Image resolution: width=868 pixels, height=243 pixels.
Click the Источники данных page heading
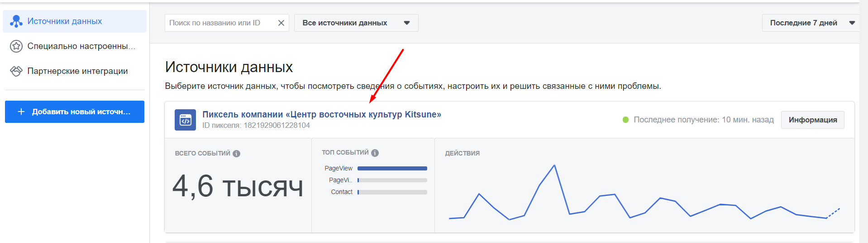coord(229,67)
